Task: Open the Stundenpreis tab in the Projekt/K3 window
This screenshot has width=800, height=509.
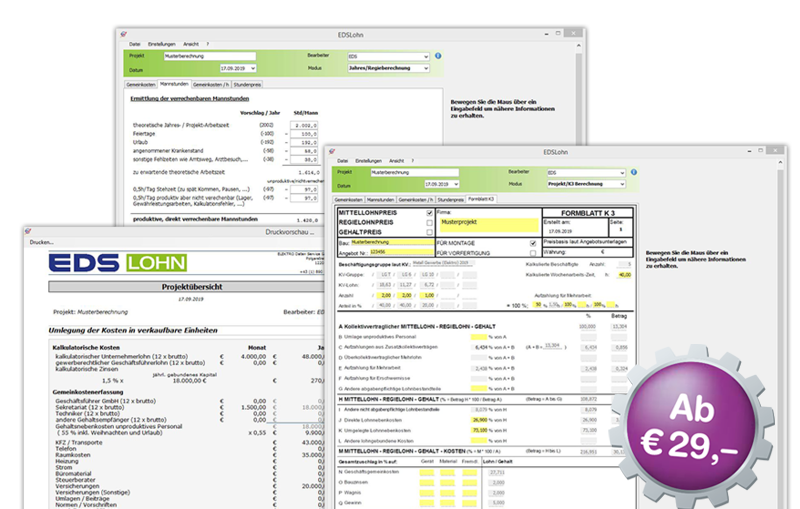Action: tap(451, 200)
